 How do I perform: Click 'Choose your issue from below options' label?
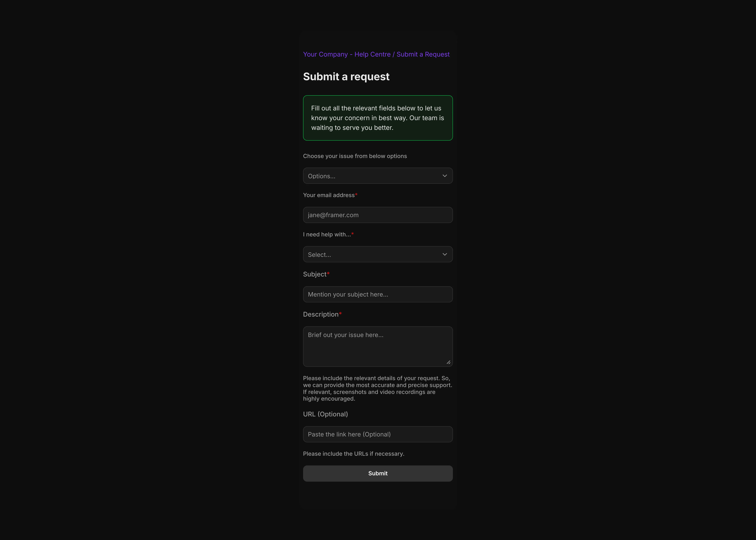[x=355, y=156]
